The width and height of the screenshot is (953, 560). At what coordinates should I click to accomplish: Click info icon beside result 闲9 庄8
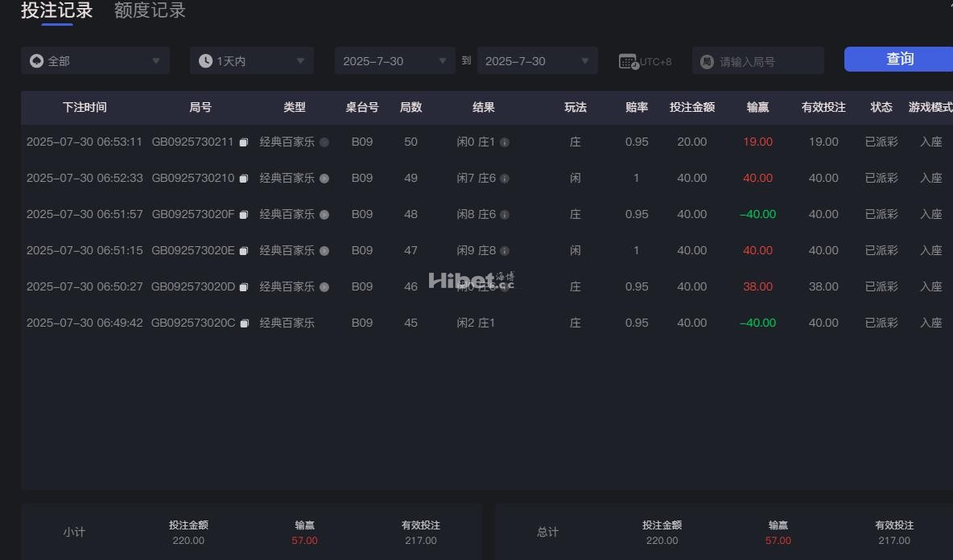(x=505, y=251)
